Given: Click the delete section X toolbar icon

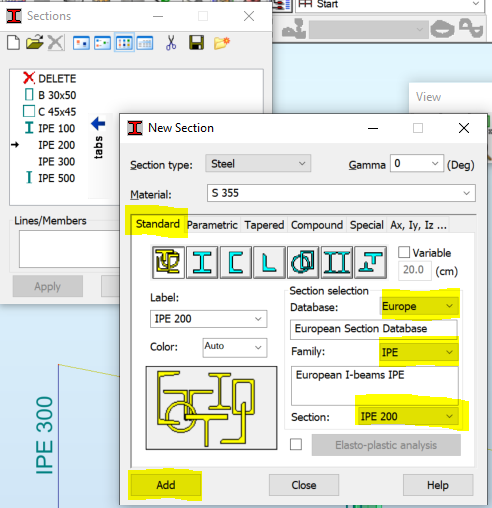Looking at the screenshot, I should [56, 43].
